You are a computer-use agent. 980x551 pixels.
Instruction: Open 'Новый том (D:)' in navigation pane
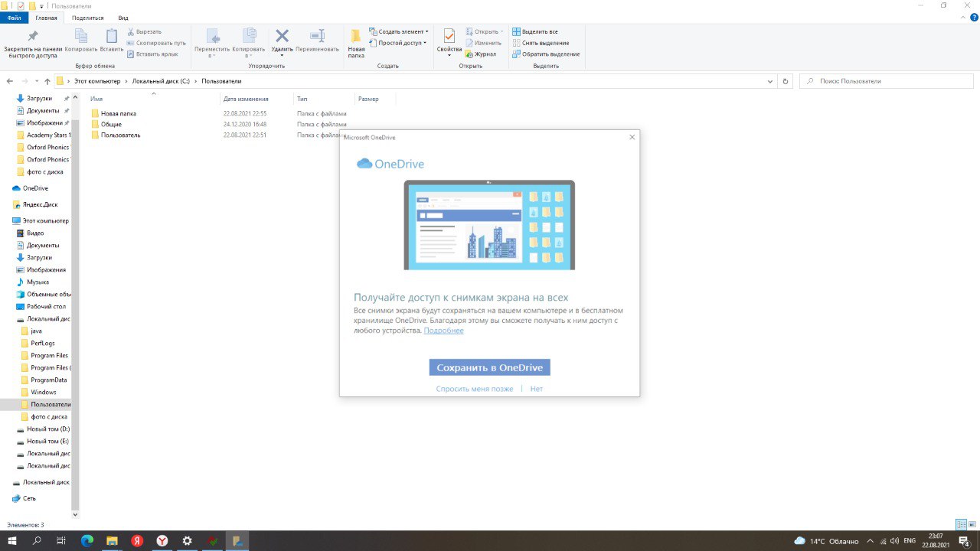(47, 429)
